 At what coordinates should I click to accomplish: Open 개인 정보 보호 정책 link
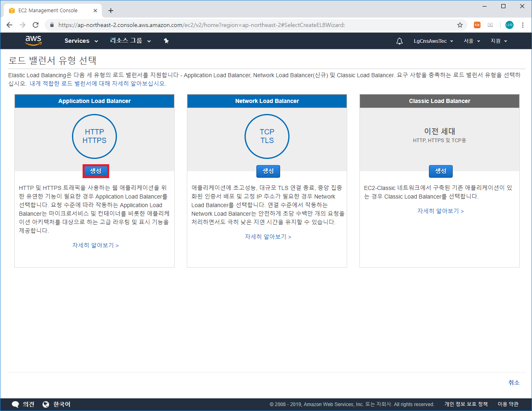(x=466, y=404)
